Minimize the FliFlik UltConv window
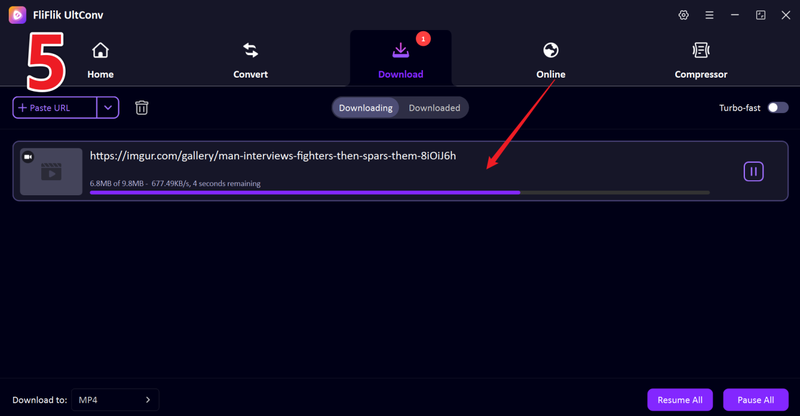 click(735, 15)
